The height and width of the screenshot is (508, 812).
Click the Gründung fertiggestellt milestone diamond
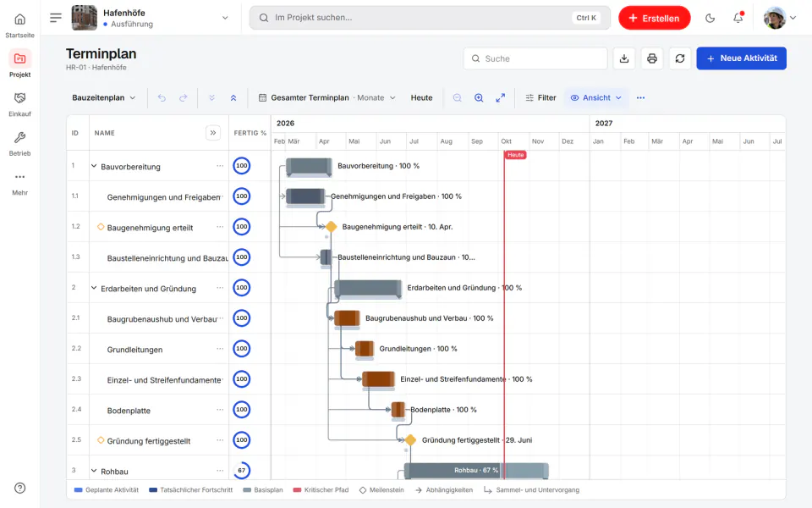point(410,440)
